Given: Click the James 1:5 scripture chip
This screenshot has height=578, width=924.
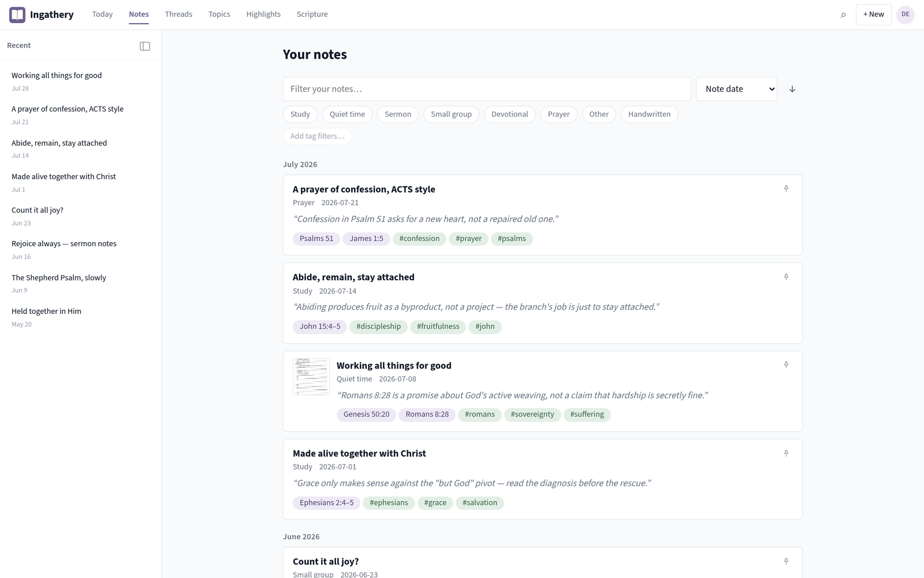Looking at the screenshot, I should click(366, 239).
